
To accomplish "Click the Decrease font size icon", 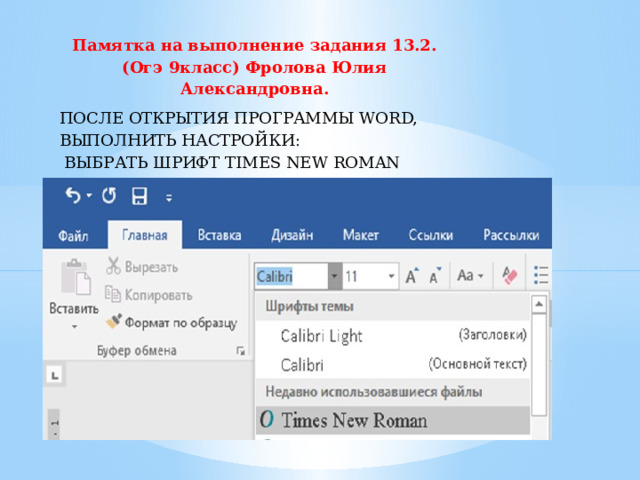I will pos(435,276).
